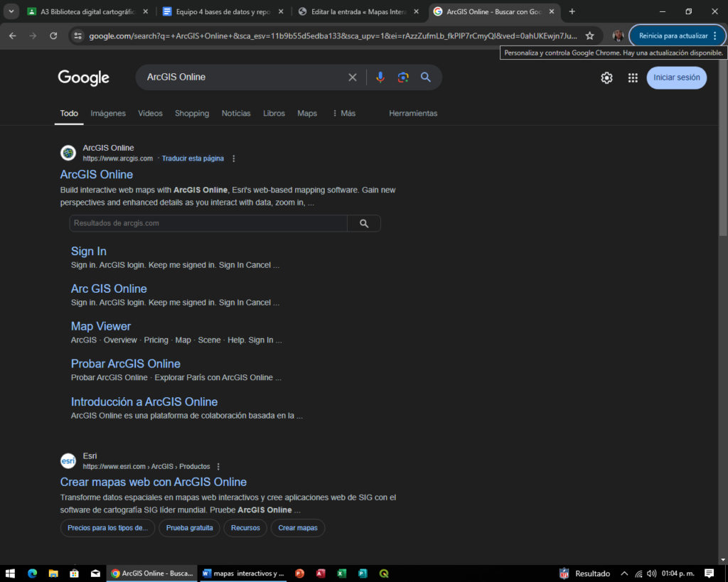Bookmark this page with the star icon
Screen dimensions: 728x582
[x=589, y=36]
